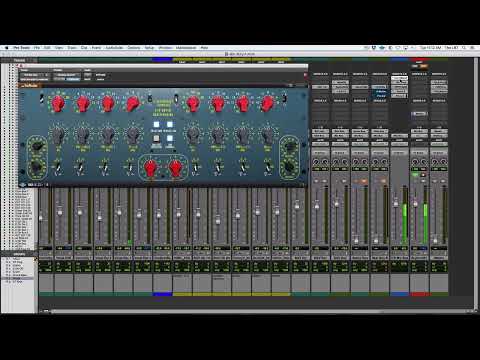Turn the second gray frequency knob on the left channel
Screen dimensions: 480x360
83,135
